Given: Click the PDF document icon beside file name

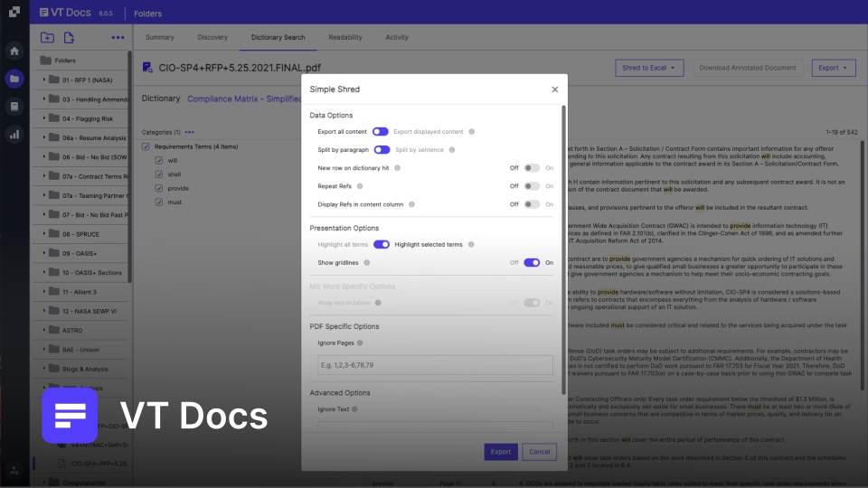Looking at the screenshot, I should [147, 68].
